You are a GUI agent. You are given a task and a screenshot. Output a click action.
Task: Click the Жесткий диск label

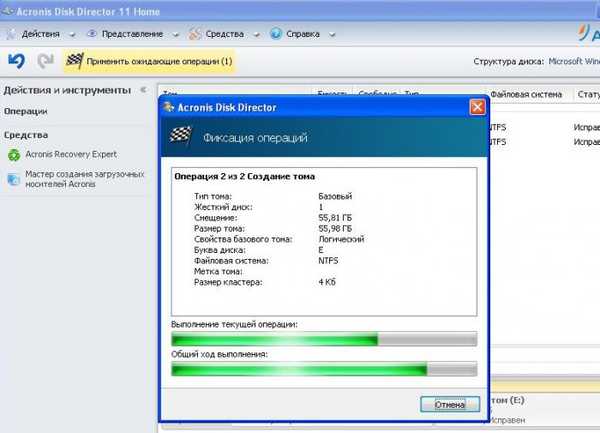[x=223, y=207]
